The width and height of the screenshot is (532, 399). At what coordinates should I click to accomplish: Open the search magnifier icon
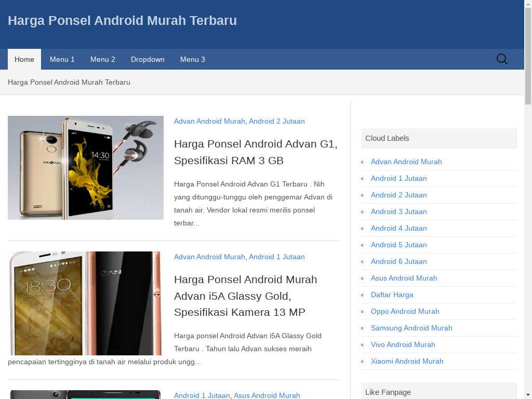pyautogui.click(x=502, y=59)
